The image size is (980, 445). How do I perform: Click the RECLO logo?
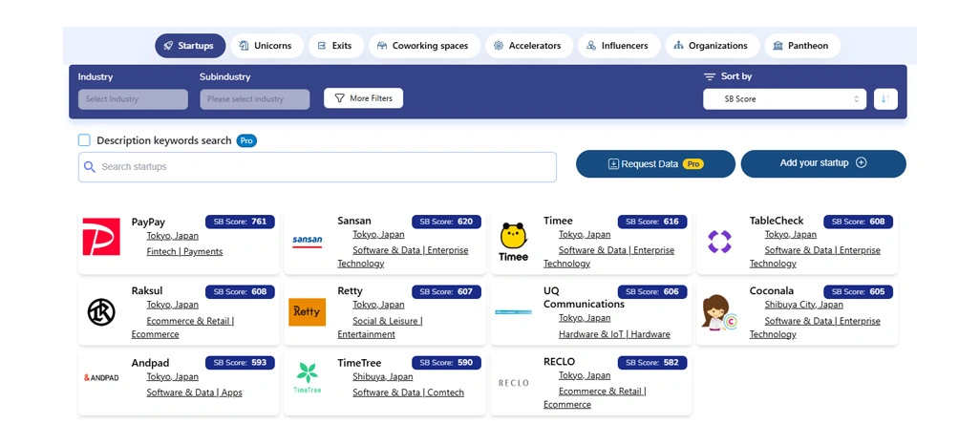click(x=513, y=383)
